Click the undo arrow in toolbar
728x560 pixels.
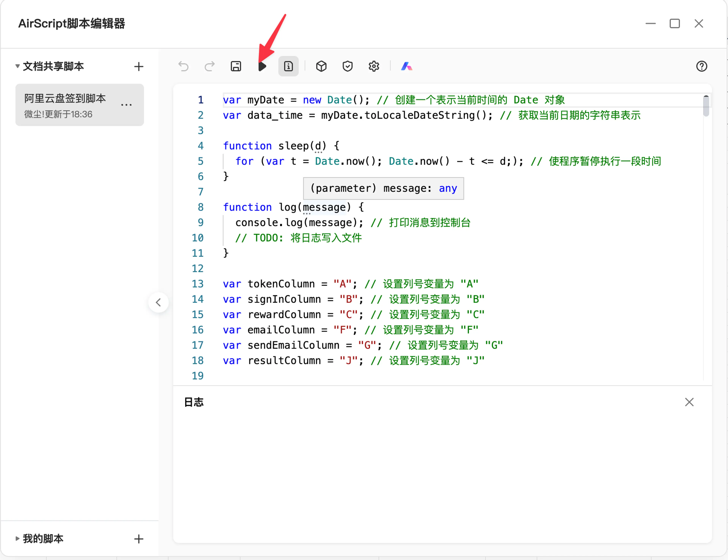[183, 66]
